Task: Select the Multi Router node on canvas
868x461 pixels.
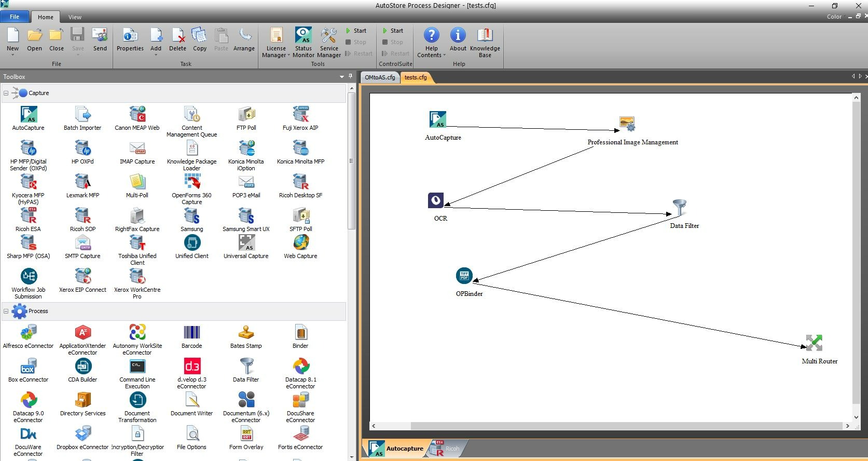Action: 814,343
